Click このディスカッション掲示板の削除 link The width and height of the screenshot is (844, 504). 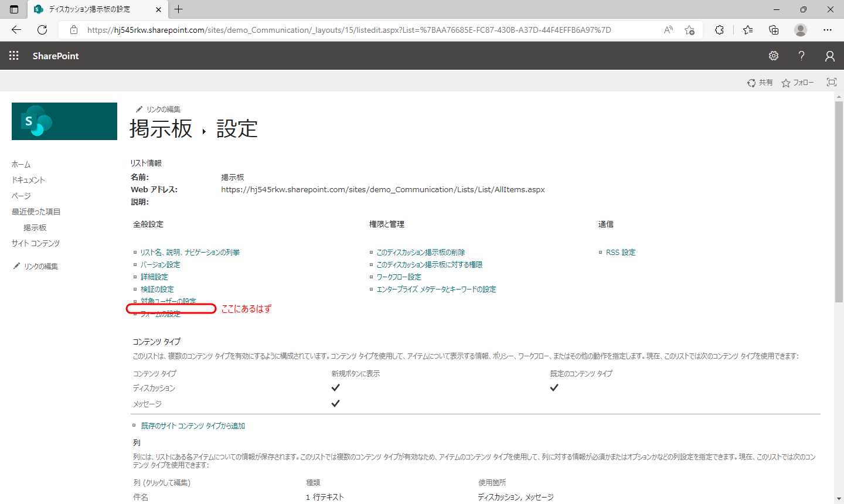click(420, 253)
